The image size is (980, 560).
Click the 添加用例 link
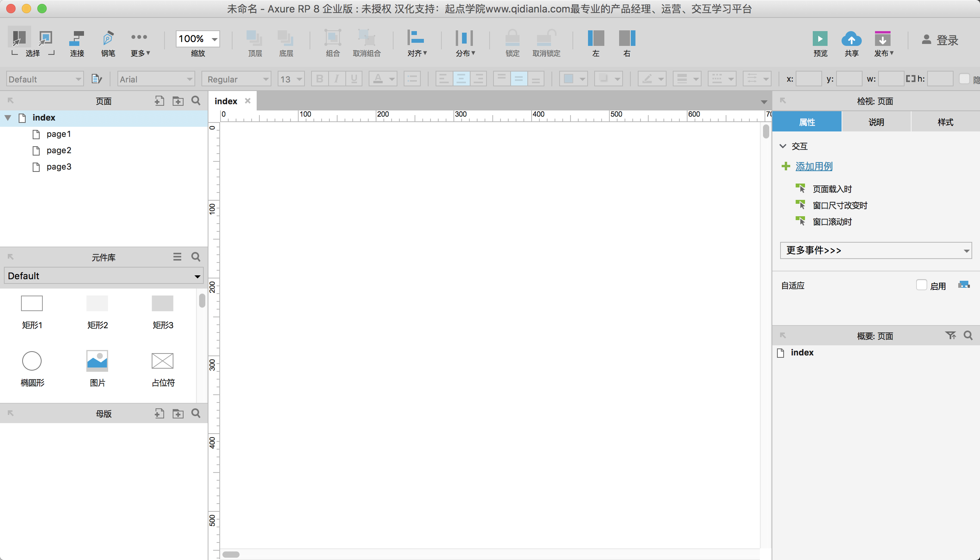(814, 166)
